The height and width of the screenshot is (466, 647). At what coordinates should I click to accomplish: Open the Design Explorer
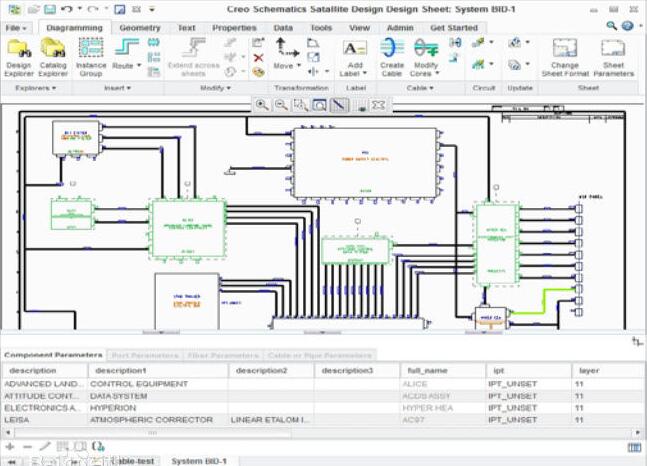pyautogui.click(x=19, y=57)
